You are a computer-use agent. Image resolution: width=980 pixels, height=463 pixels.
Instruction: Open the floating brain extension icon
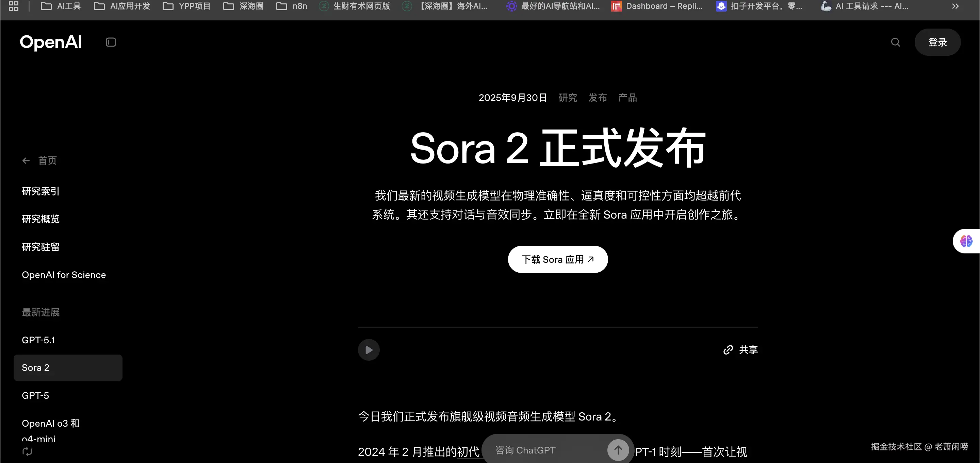[x=966, y=241]
